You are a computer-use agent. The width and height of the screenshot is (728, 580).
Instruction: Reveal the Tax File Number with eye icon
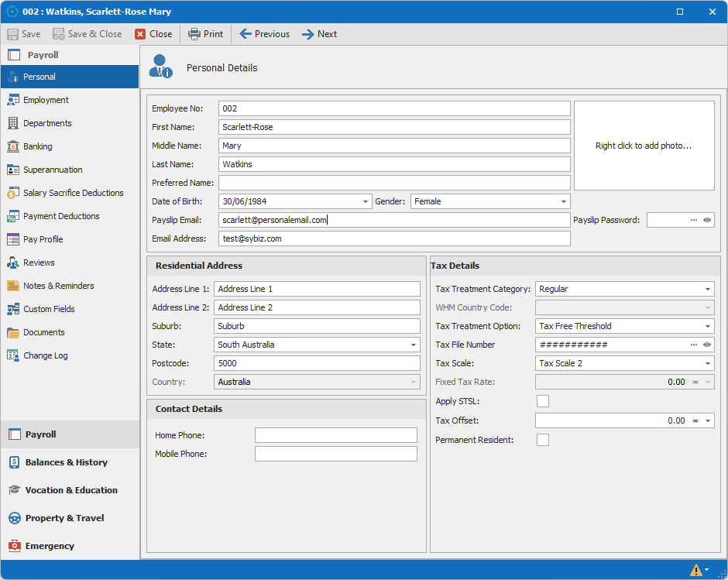707,345
